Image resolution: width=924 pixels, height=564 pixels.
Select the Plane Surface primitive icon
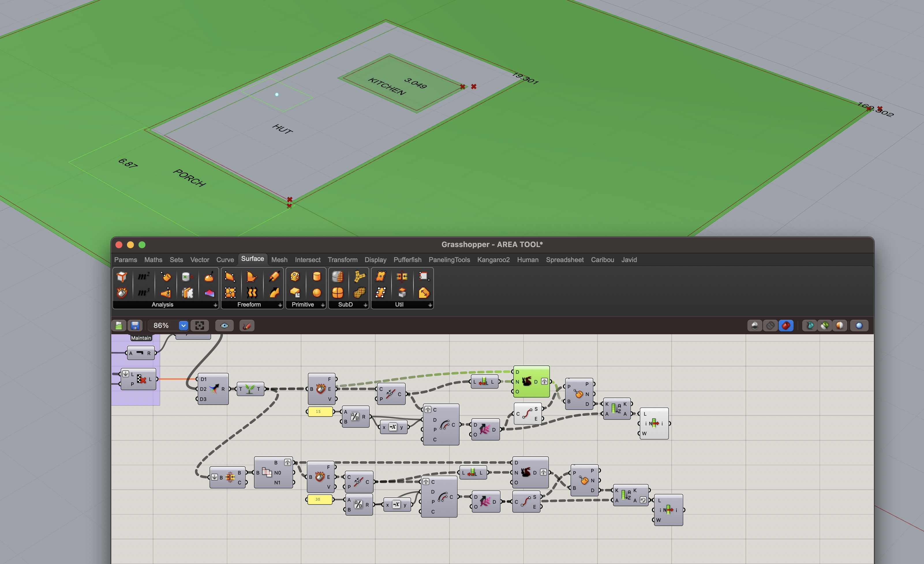click(x=295, y=292)
